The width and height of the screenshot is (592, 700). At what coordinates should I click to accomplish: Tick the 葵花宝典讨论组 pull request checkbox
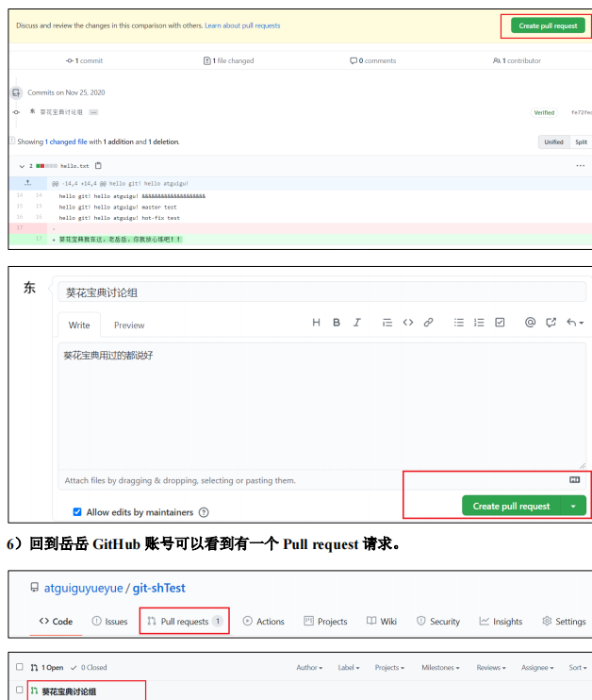19,691
